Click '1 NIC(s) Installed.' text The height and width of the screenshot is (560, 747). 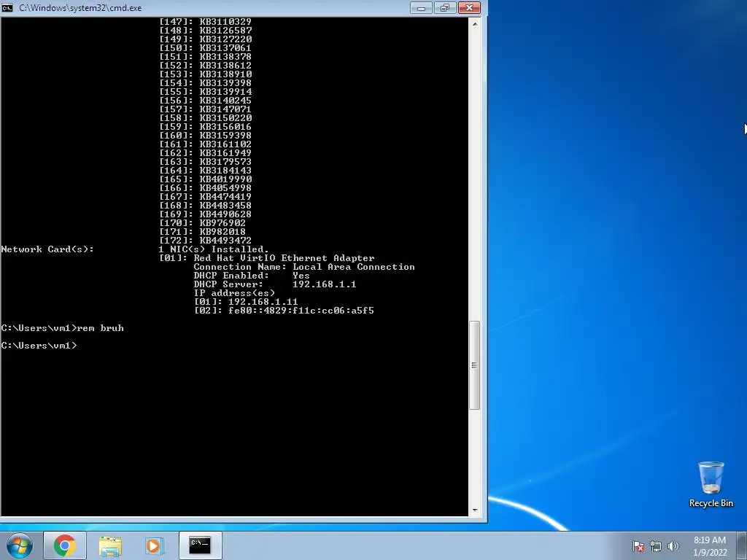[x=214, y=249]
